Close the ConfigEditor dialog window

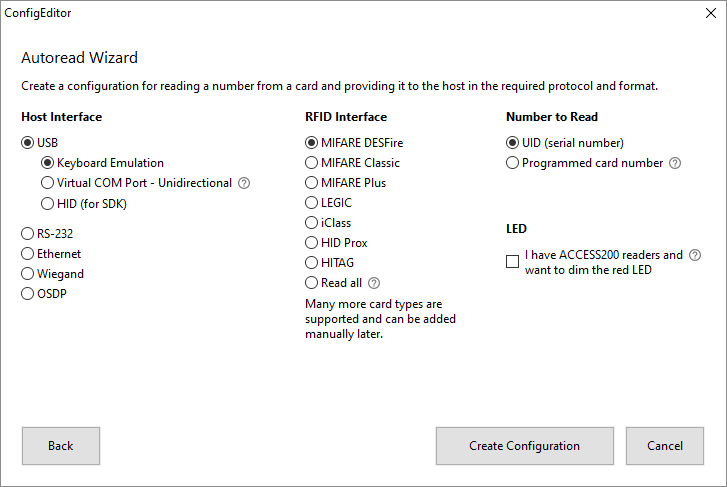pyautogui.click(x=711, y=13)
